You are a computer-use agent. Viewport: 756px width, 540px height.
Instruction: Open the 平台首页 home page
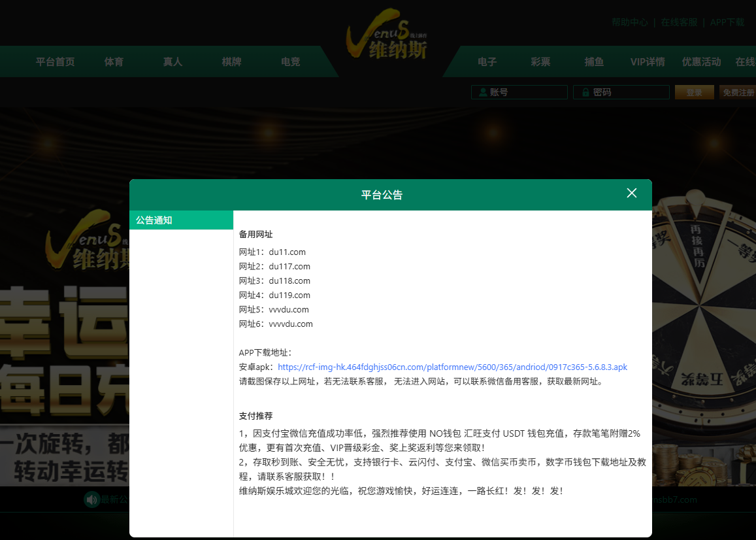point(55,61)
